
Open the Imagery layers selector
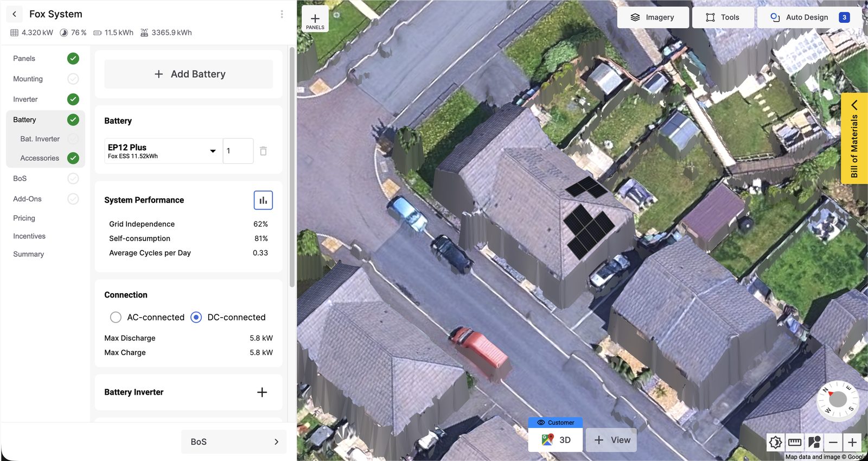pos(653,17)
